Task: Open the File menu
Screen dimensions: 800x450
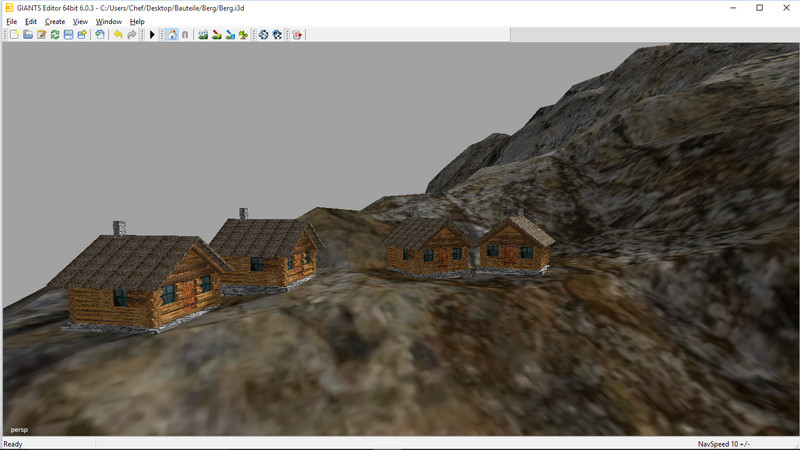Action: tap(12, 21)
